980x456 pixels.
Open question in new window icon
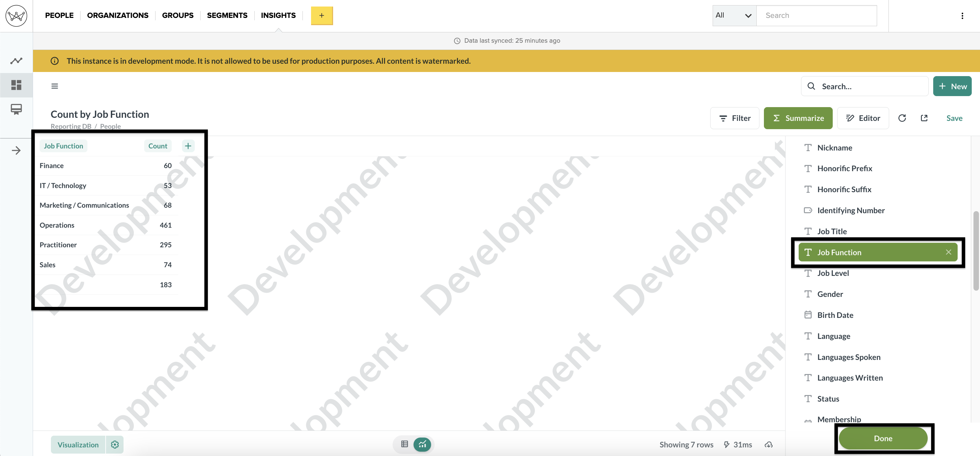(924, 118)
